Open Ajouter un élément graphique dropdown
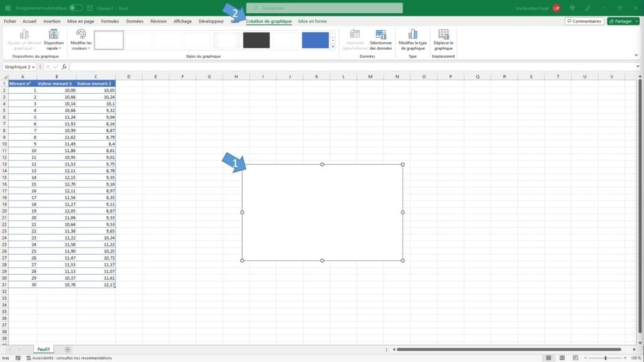Viewport: 644px width, 362px height. click(25, 40)
